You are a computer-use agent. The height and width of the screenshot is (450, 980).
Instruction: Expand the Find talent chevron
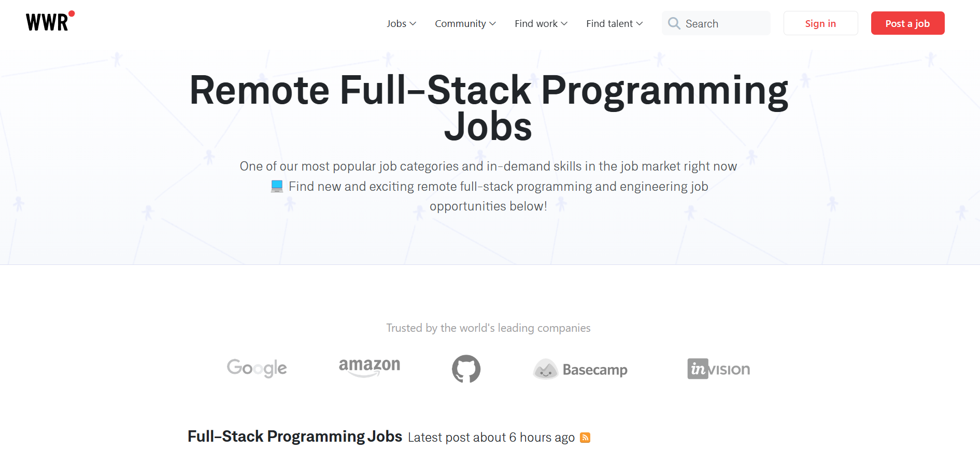coord(640,23)
